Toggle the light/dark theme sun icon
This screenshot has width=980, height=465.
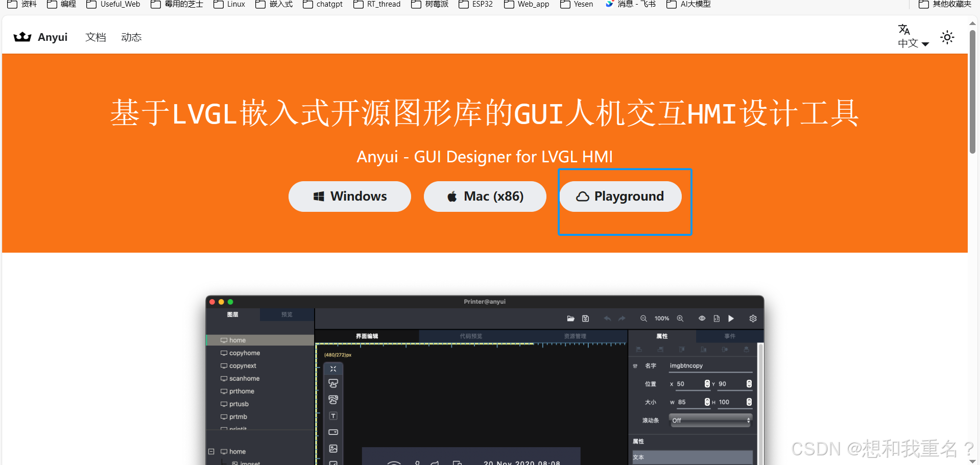click(x=947, y=37)
